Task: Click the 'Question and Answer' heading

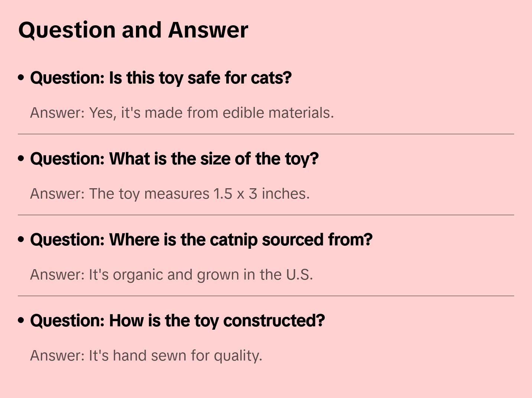Action: click(133, 30)
